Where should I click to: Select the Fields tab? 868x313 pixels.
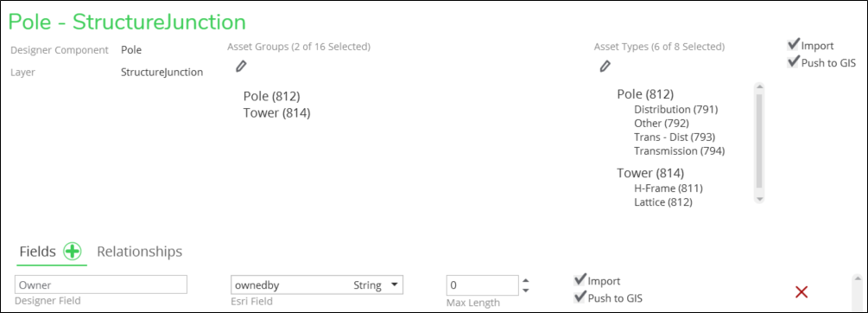click(38, 252)
